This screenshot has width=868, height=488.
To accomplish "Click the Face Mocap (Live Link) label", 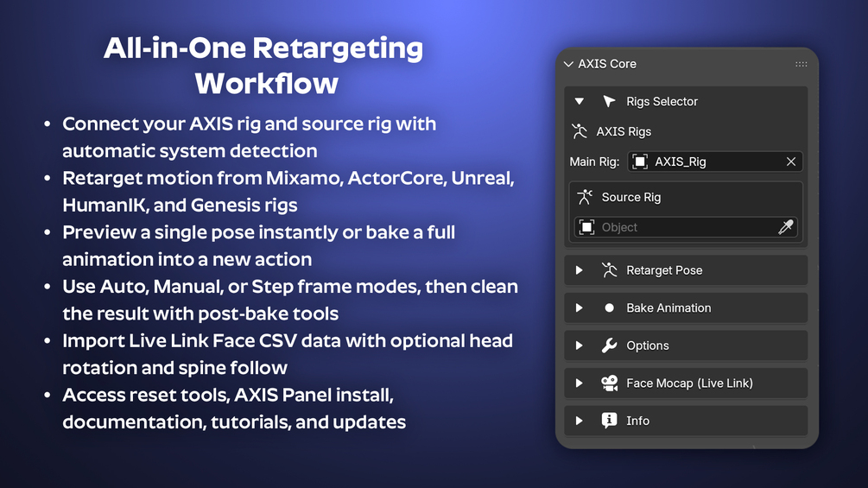I will pos(690,383).
